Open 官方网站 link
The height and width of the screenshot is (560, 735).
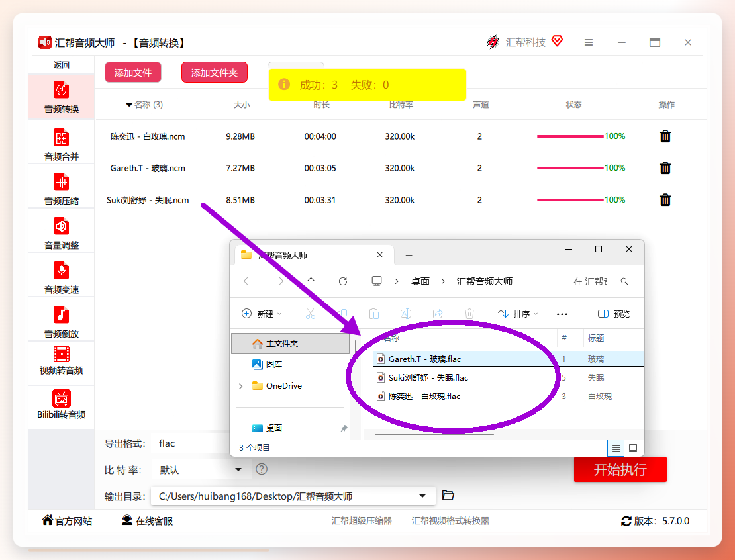pos(67,521)
